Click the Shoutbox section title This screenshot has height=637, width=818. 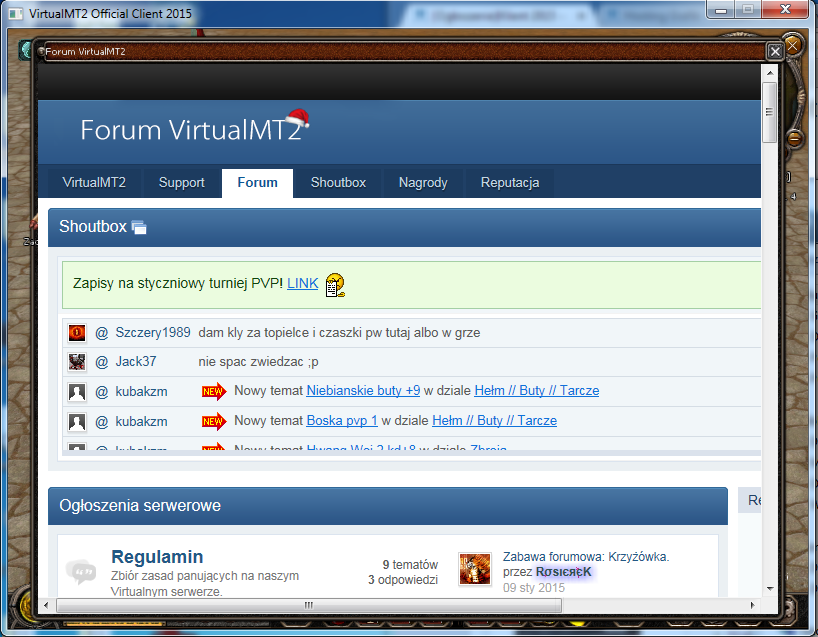point(93,226)
